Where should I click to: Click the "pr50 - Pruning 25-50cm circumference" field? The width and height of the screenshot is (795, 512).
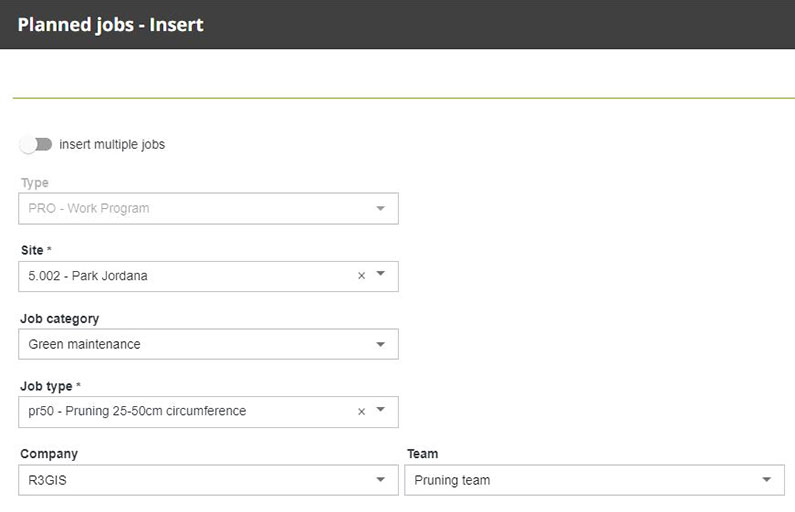(x=180, y=411)
